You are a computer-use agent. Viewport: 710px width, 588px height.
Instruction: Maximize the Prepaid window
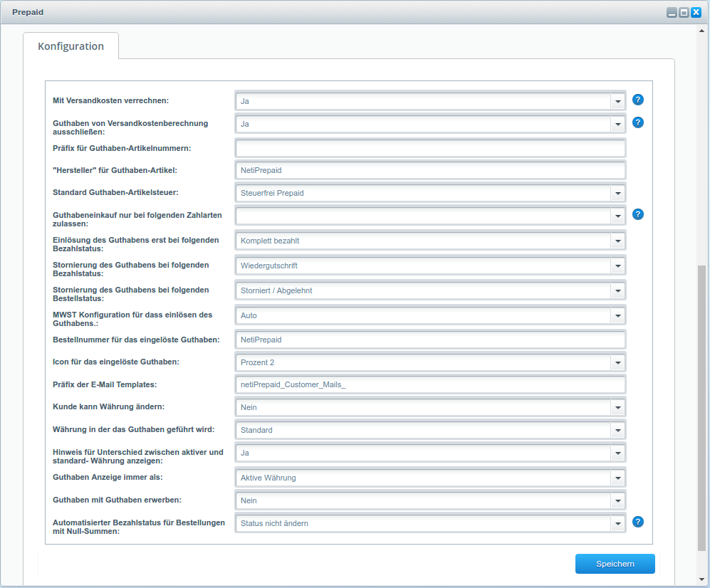(x=684, y=12)
